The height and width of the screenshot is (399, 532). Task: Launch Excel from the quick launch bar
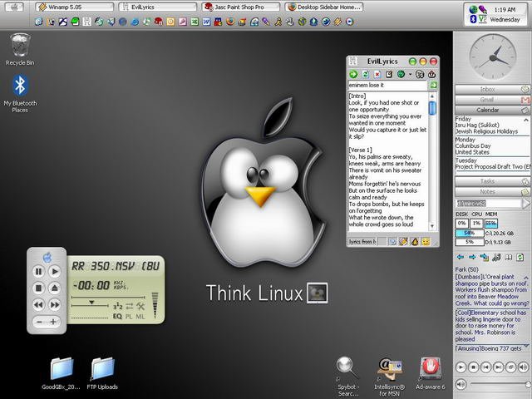195,22
